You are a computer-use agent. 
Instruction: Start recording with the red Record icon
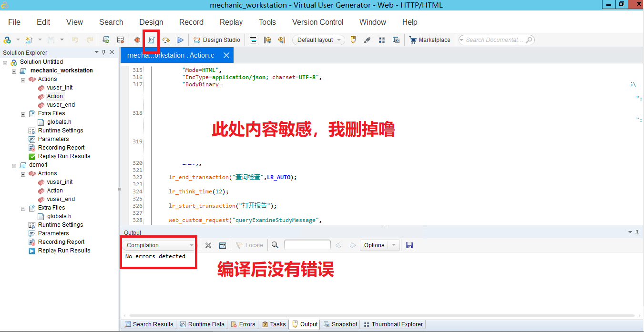coord(137,40)
